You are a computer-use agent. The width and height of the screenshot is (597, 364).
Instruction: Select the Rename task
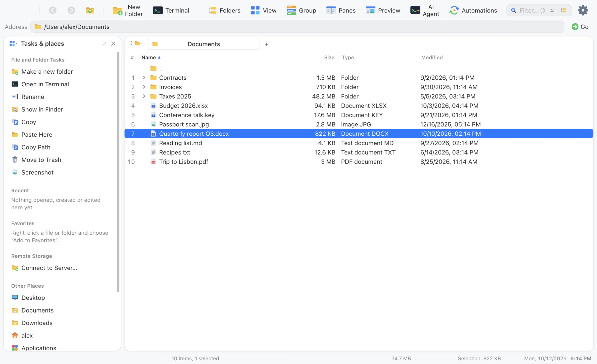[28, 97]
